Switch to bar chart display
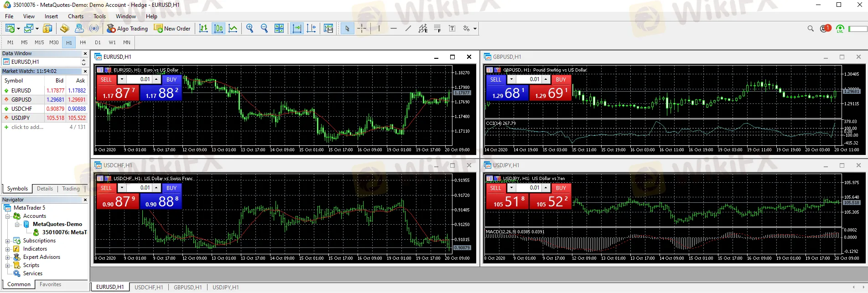Screen dimensions: 868x293 (x=203, y=28)
